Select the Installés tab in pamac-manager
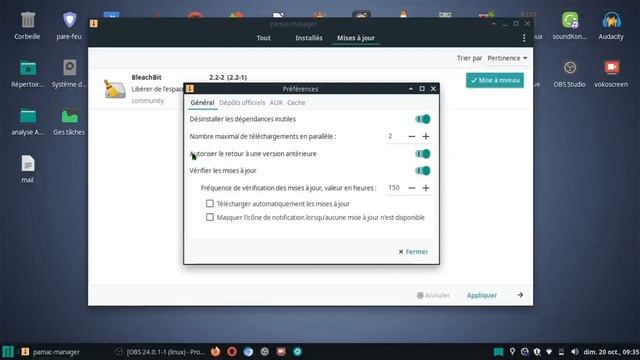Viewport: 640px width, 360px height. pyautogui.click(x=309, y=38)
